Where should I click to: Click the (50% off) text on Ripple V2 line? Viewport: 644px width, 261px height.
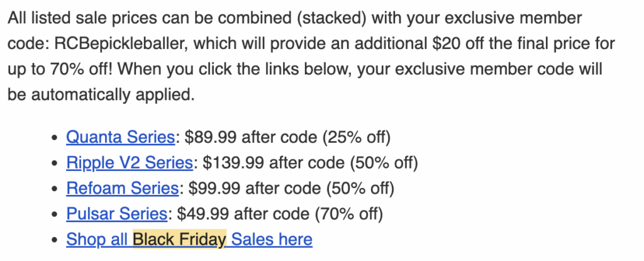pos(384,163)
